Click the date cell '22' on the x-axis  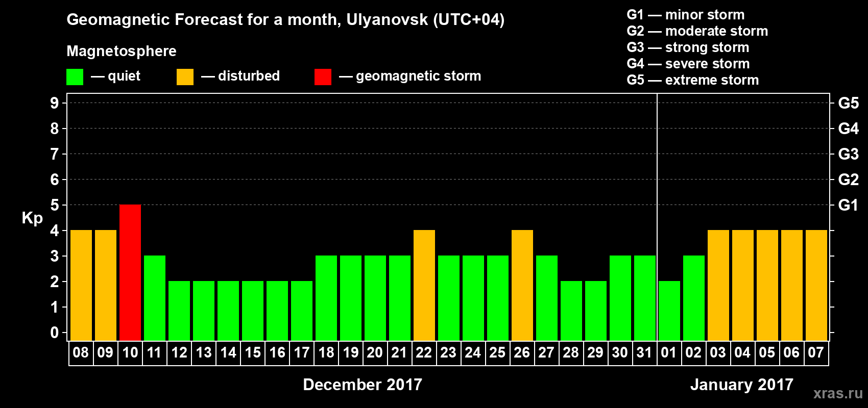[x=424, y=353]
